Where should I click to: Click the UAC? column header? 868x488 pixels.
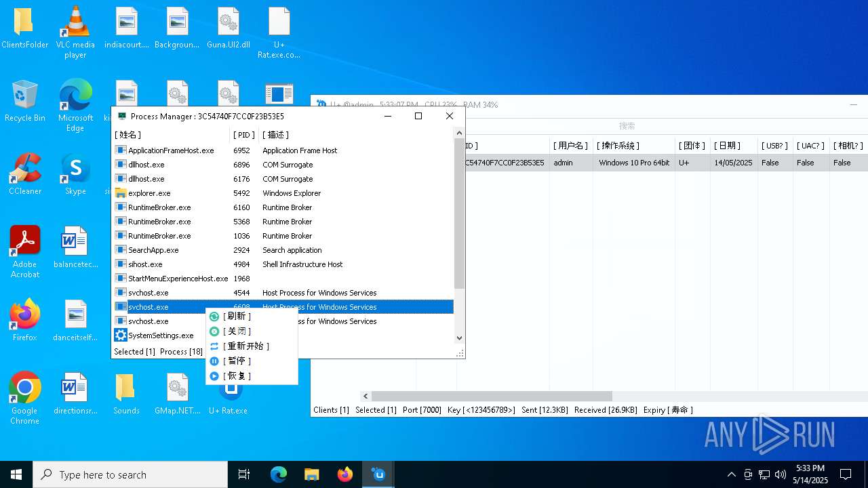click(x=810, y=146)
